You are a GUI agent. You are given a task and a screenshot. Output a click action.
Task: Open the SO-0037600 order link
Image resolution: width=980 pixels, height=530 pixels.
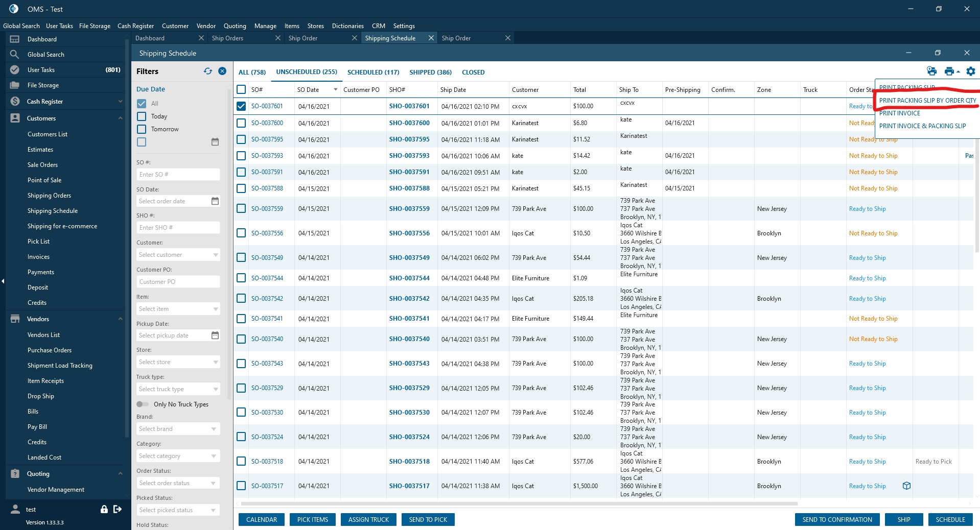pyautogui.click(x=267, y=123)
